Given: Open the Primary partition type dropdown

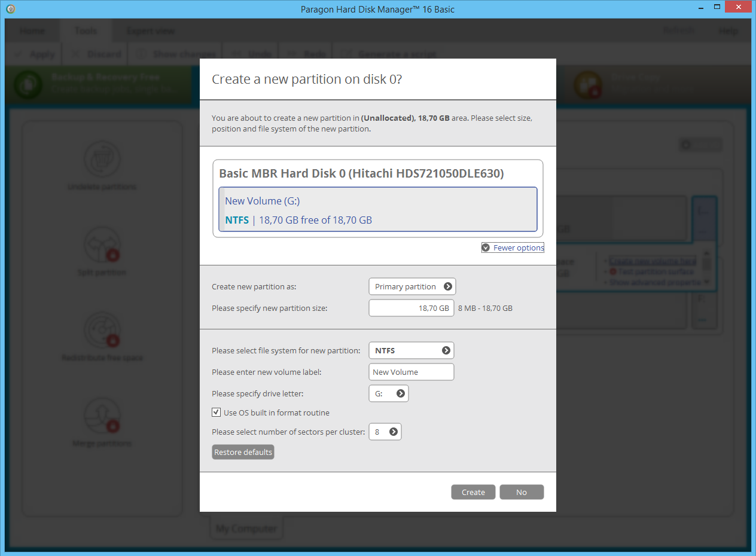Looking at the screenshot, I should point(413,286).
